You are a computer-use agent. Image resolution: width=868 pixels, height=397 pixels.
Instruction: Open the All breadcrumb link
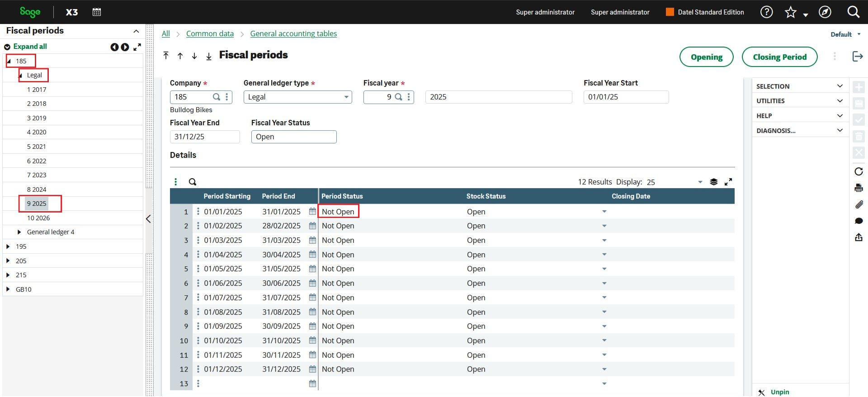(x=166, y=33)
